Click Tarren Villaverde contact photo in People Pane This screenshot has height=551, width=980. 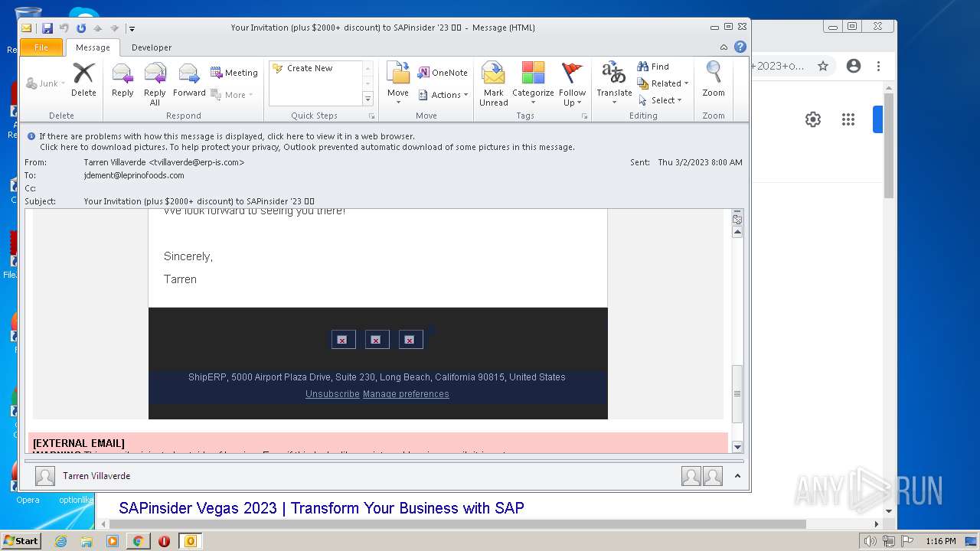click(x=45, y=476)
